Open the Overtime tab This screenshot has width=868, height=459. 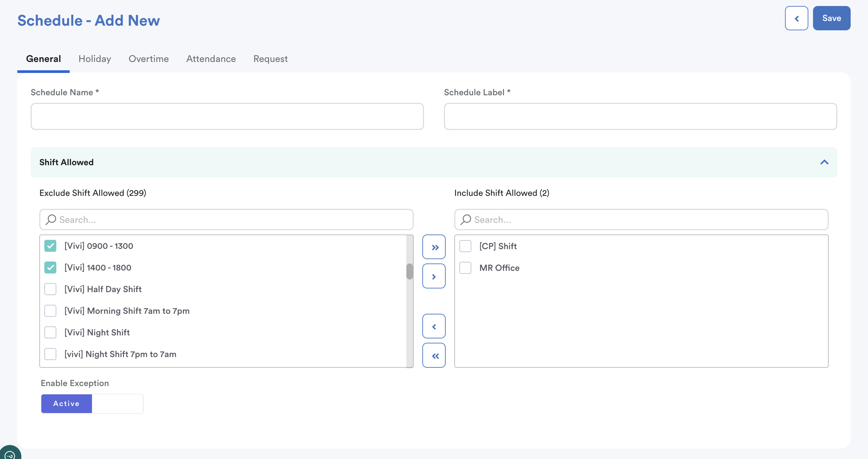pos(149,59)
